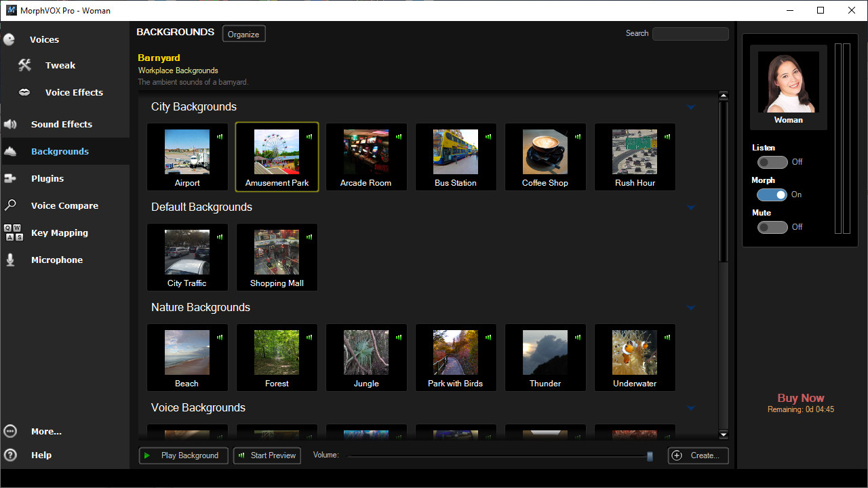The image size is (868, 488).
Task: Click the Organize button
Action: pos(243,34)
